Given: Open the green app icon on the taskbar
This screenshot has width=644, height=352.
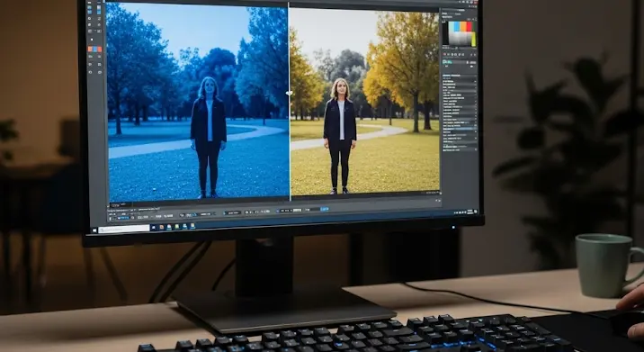Looking at the screenshot, I should [177, 227].
